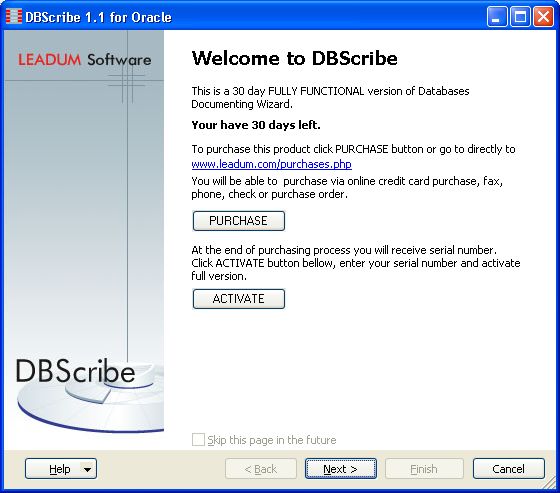This screenshot has width=560, height=493.
Task: Click the resize grip in window corner
Action: (551, 484)
